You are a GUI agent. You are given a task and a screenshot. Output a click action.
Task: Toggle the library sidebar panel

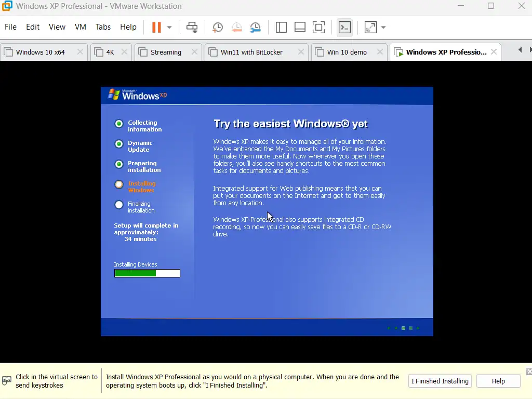(x=281, y=27)
